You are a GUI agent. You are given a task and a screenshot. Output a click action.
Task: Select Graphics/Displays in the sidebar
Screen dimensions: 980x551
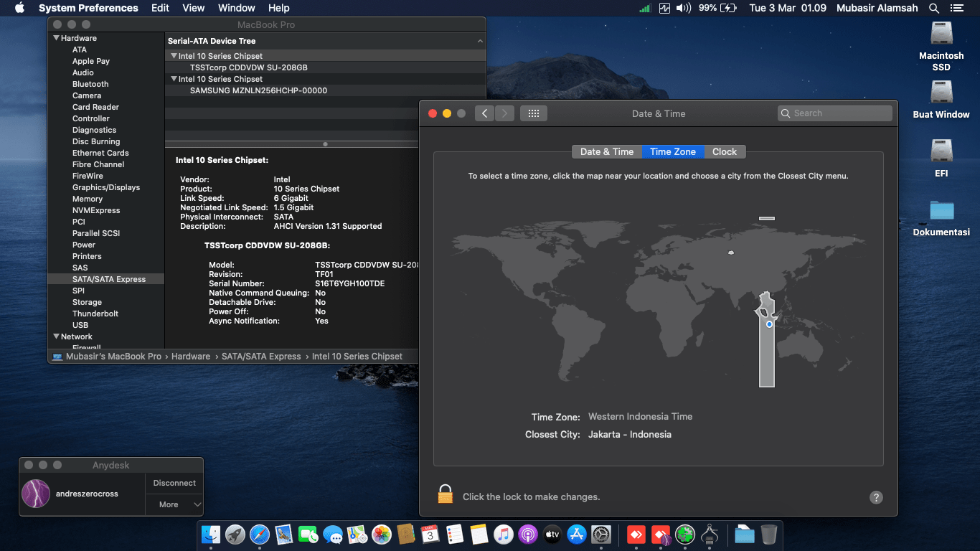pos(106,187)
